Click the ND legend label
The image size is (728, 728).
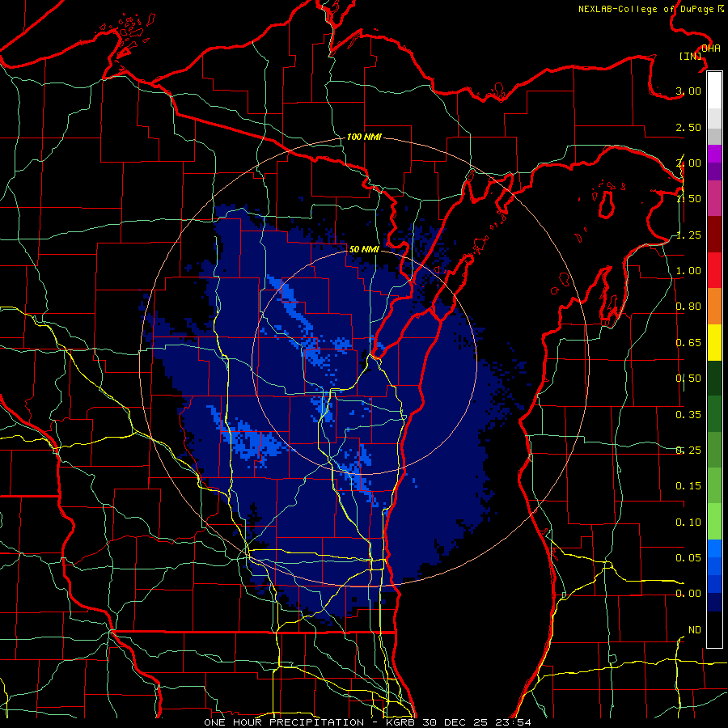click(x=695, y=630)
